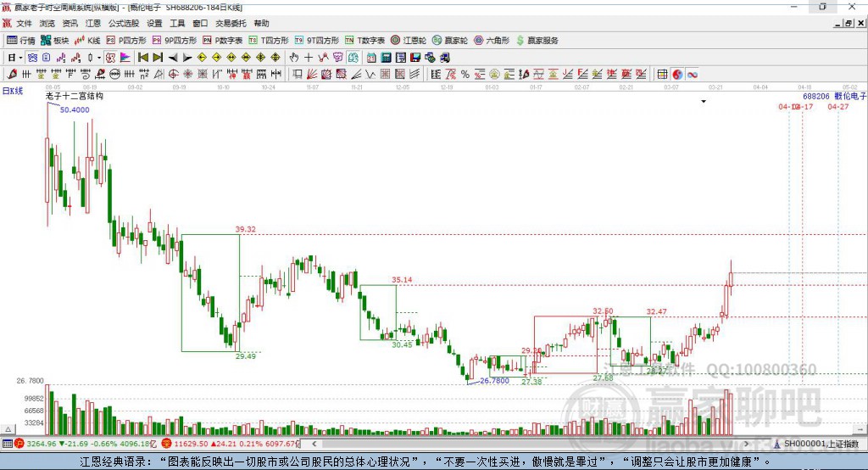Open the P数字表 number table

[223, 41]
